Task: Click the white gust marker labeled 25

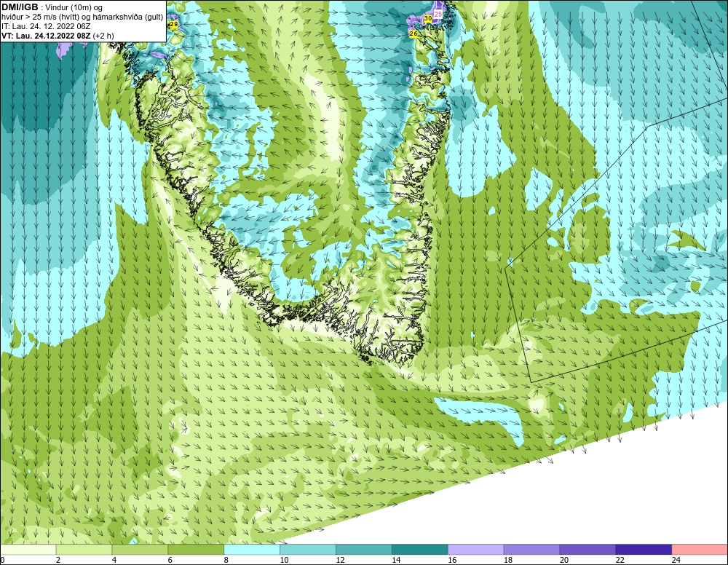Action: (438, 15)
